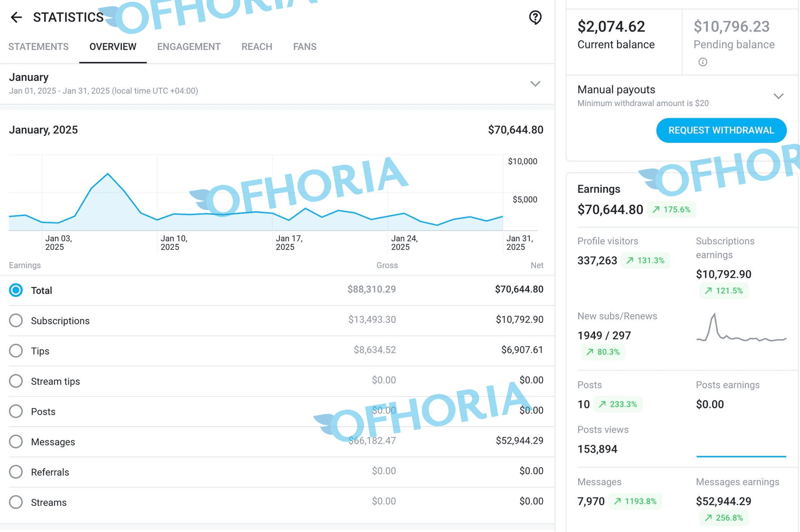Image resolution: width=800 pixels, height=532 pixels.
Task: Select the Total earnings radio button
Action: (16, 290)
